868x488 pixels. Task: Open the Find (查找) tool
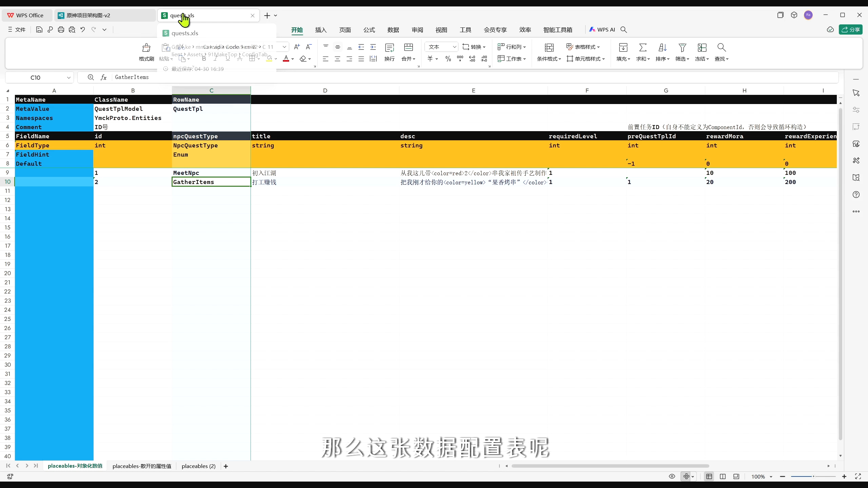click(721, 47)
